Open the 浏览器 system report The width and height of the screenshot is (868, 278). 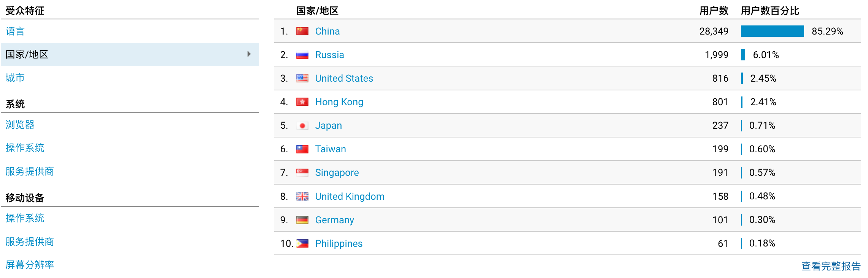tap(20, 125)
